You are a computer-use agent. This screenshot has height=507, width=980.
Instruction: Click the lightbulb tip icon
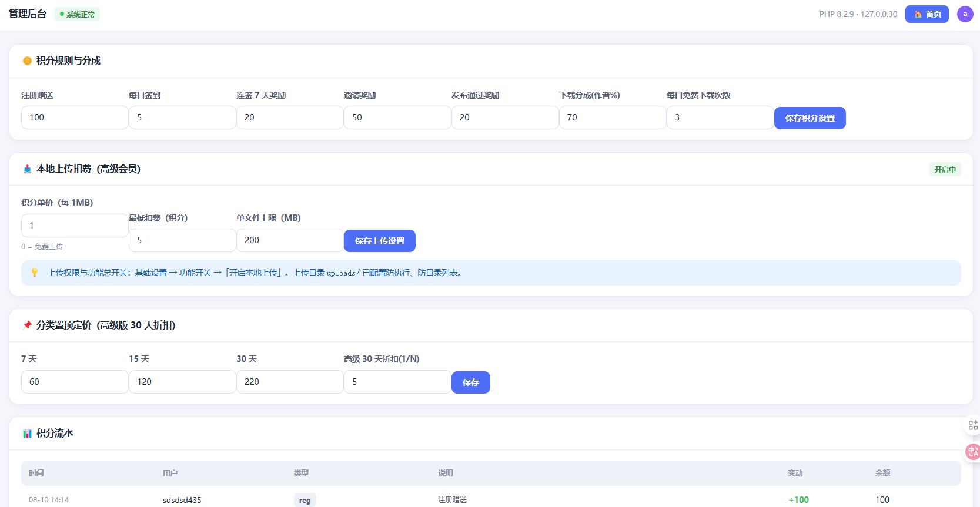click(x=35, y=273)
